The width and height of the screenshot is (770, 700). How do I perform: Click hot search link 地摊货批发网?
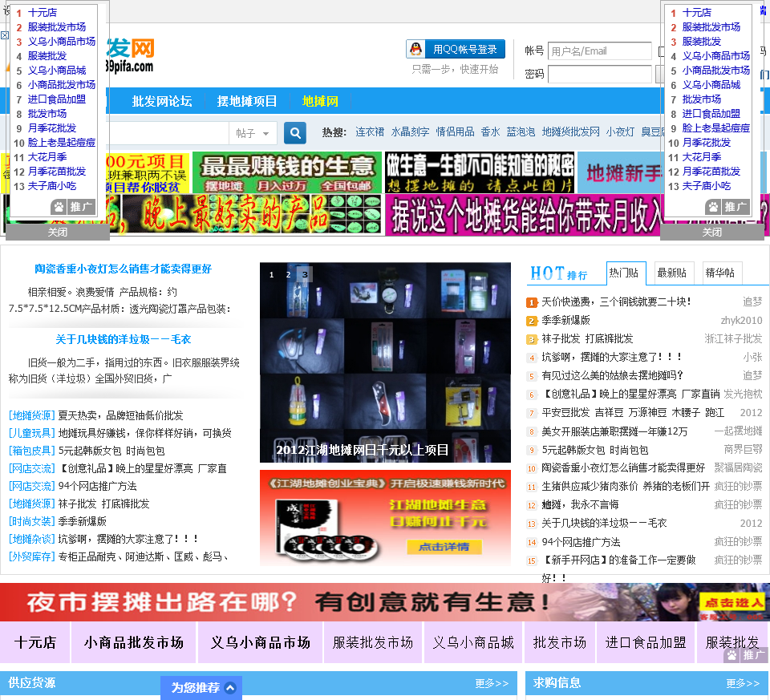tap(570, 132)
